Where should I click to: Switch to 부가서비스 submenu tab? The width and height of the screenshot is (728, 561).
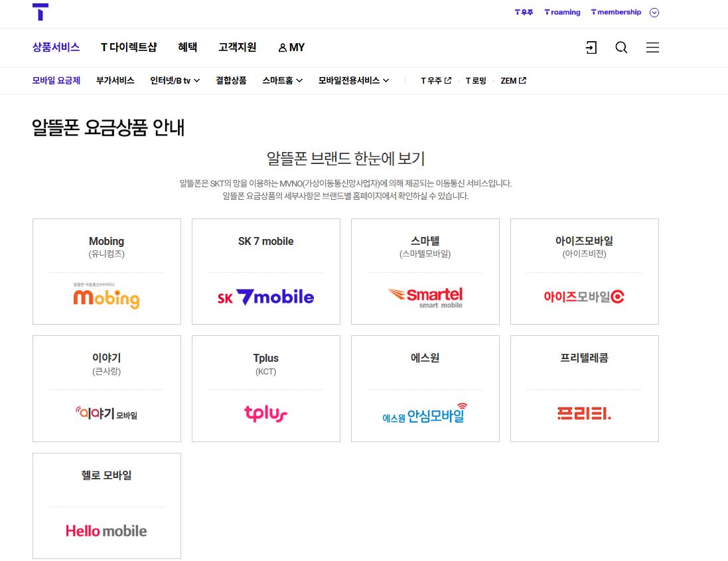(115, 81)
